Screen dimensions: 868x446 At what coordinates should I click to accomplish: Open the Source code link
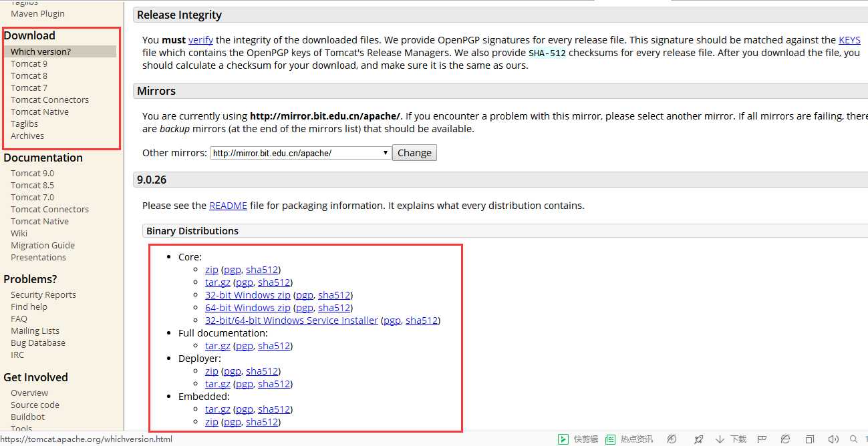[x=35, y=405]
